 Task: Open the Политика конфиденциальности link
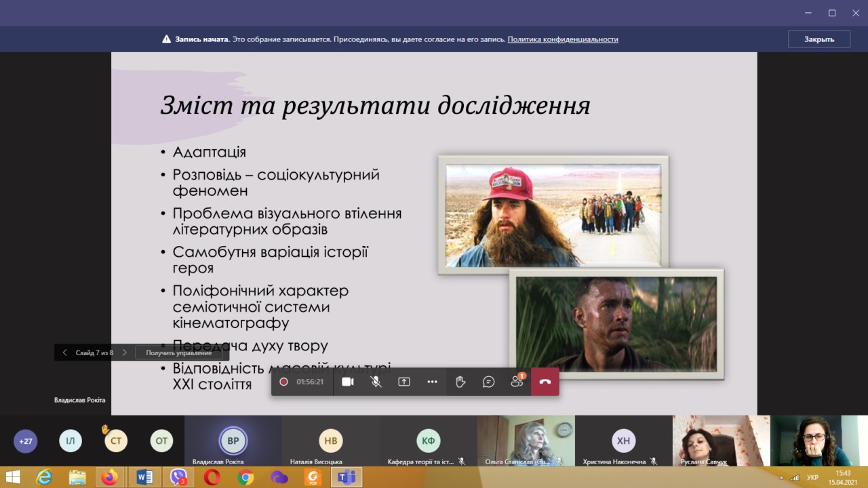[562, 39]
